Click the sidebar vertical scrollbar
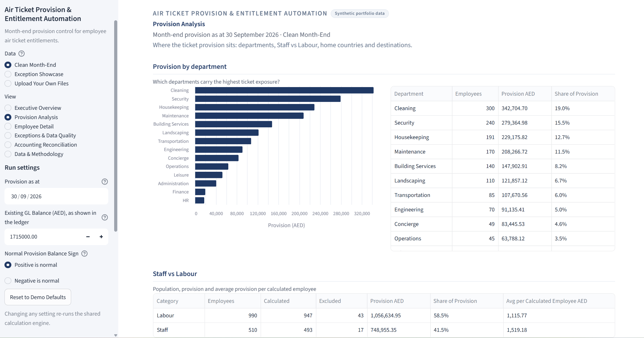644x338 pixels. pyautogui.click(x=116, y=126)
